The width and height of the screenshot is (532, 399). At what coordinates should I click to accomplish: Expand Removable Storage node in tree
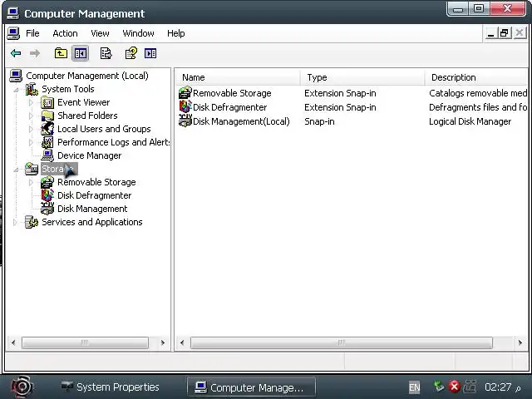(31, 182)
